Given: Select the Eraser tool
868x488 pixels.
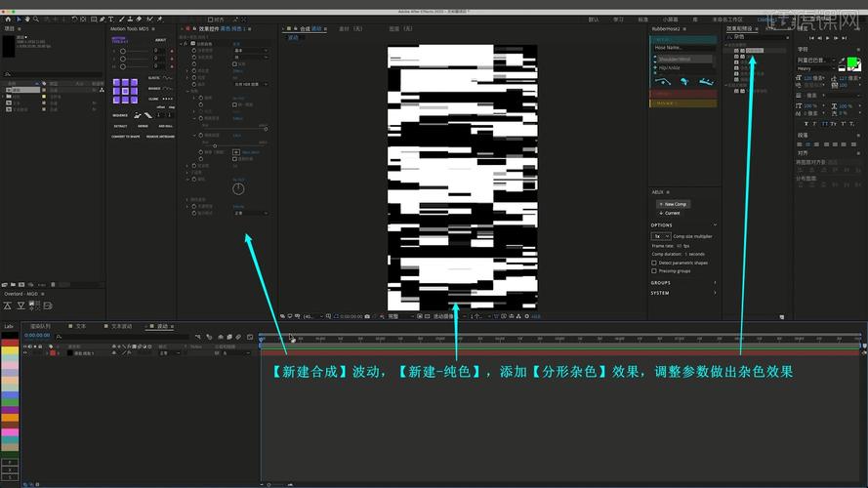Looking at the screenshot, I should [x=139, y=20].
